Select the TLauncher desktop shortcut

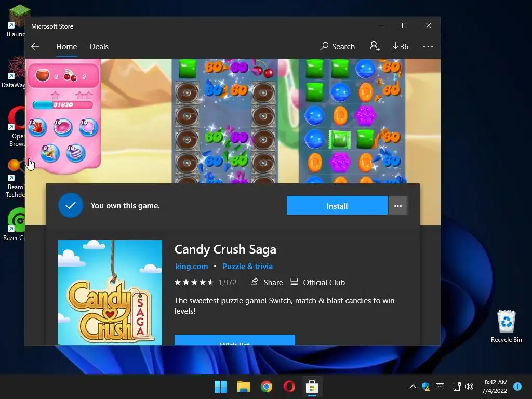coord(15,21)
